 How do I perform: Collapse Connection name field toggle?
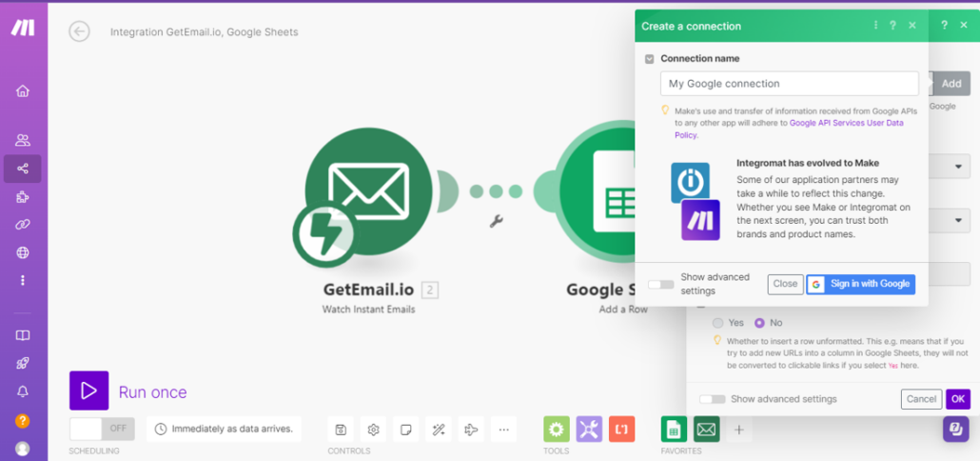(650, 59)
